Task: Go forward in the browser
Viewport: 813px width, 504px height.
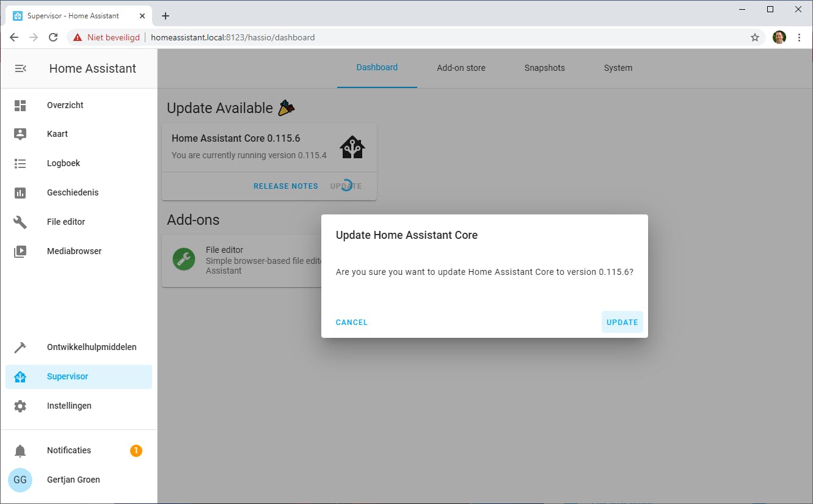Action: (34, 37)
